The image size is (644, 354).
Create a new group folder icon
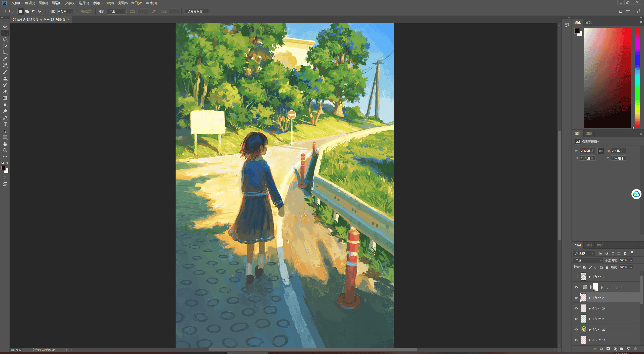coord(622,349)
